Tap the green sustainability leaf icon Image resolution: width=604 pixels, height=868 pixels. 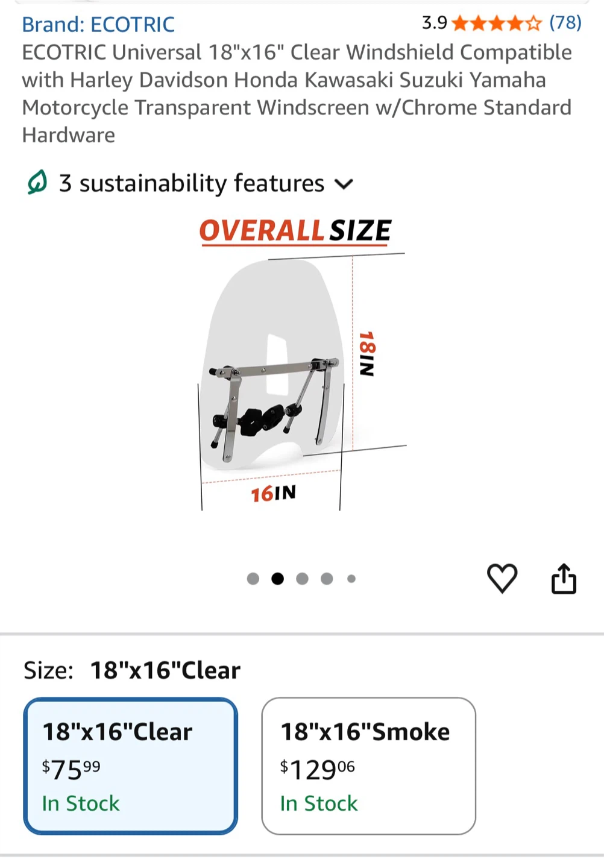point(37,183)
